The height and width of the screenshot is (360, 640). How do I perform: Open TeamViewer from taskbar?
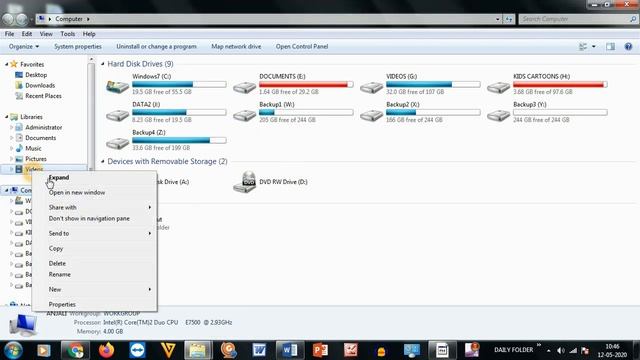pos(137,350)
